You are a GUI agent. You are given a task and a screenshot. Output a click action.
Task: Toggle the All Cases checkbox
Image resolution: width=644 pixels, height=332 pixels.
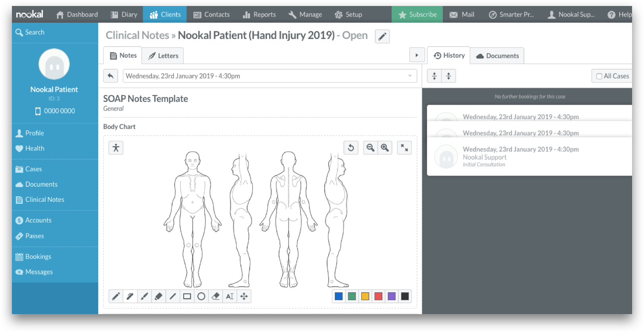click(x=599, y=76)
